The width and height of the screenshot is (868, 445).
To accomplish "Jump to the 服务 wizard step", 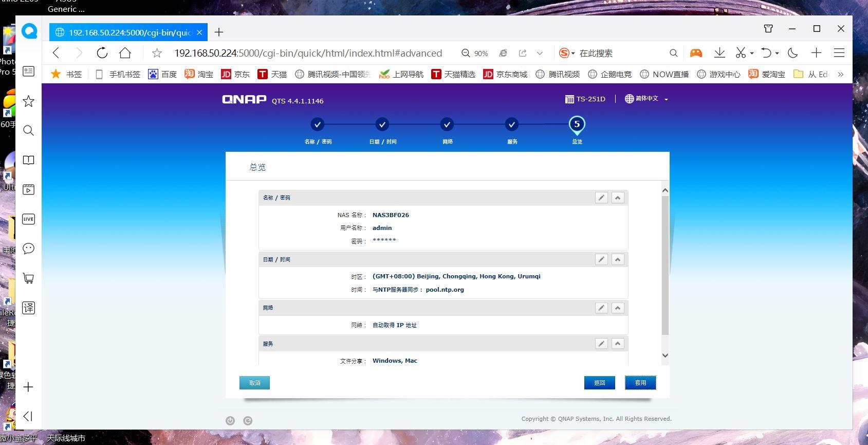I will tap(511, 124).
